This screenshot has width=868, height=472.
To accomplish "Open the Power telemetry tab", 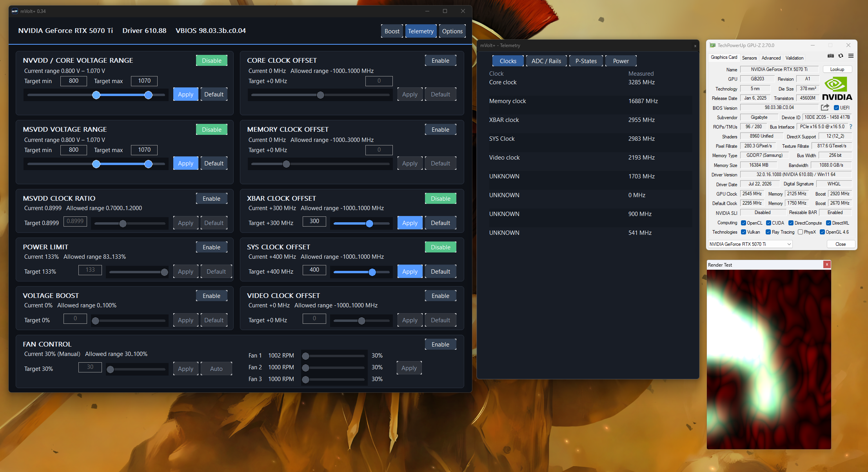I will click(x=621, y=61).
